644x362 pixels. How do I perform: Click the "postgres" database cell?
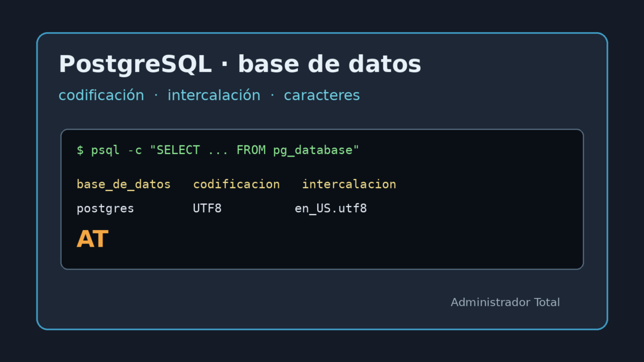point(105,209)
